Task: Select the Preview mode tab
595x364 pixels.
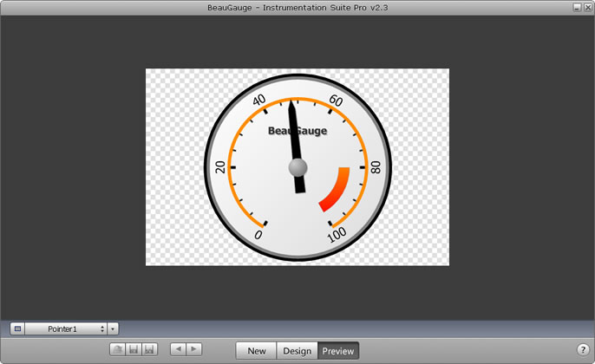Action: click(338, 351)
